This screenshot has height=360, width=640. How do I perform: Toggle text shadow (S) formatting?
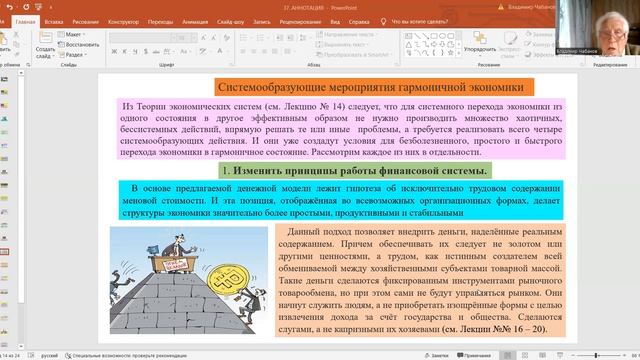[146, 51]
